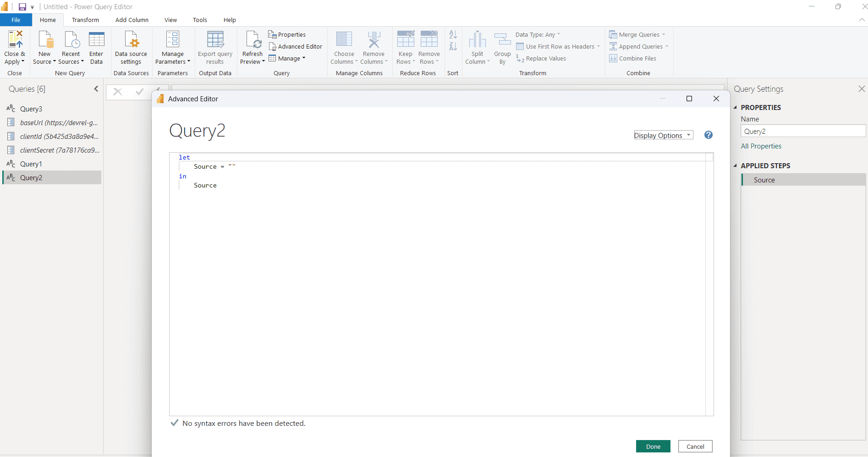Sort descending with the Z-A icon
The image size is (868, 457).
453,46
